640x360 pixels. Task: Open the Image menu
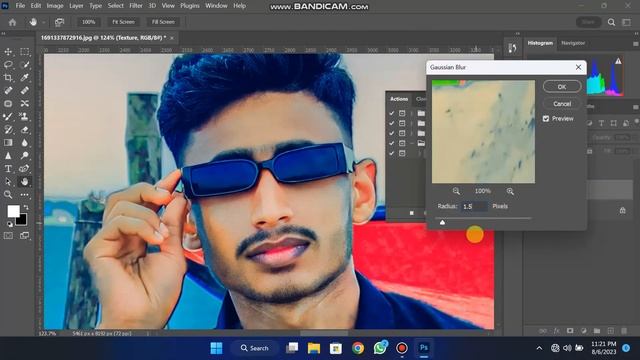(55, 6)
